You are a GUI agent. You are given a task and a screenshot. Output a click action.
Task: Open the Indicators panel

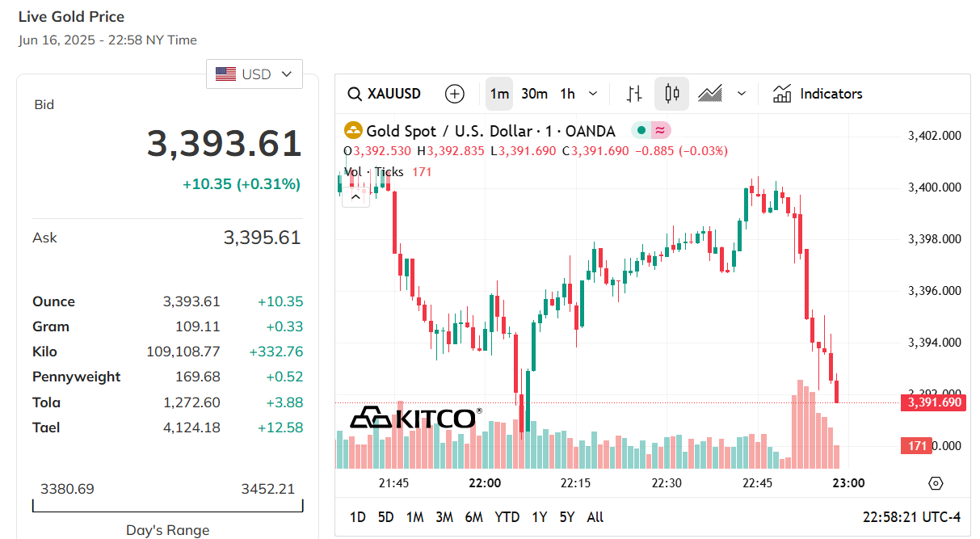[818, 94]
